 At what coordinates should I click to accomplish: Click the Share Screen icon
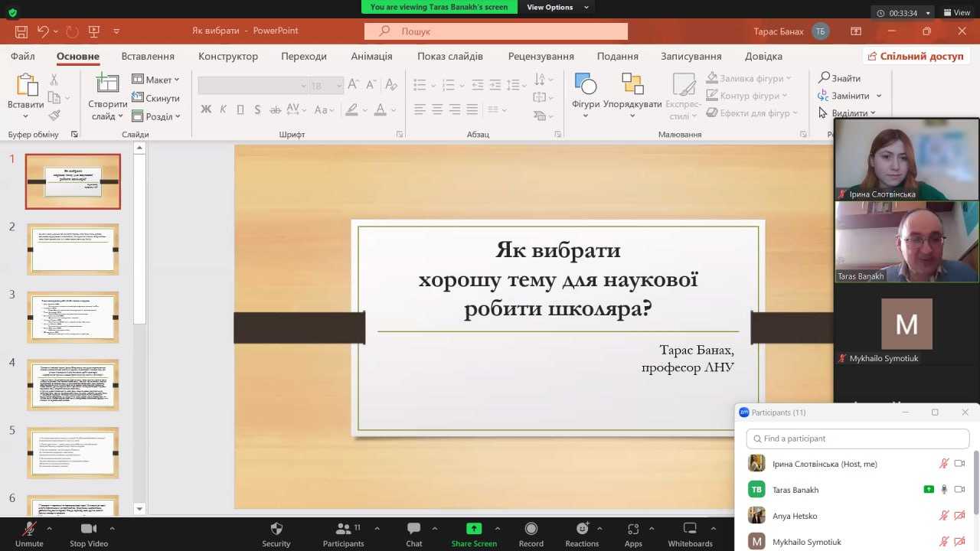pos(474,529)
